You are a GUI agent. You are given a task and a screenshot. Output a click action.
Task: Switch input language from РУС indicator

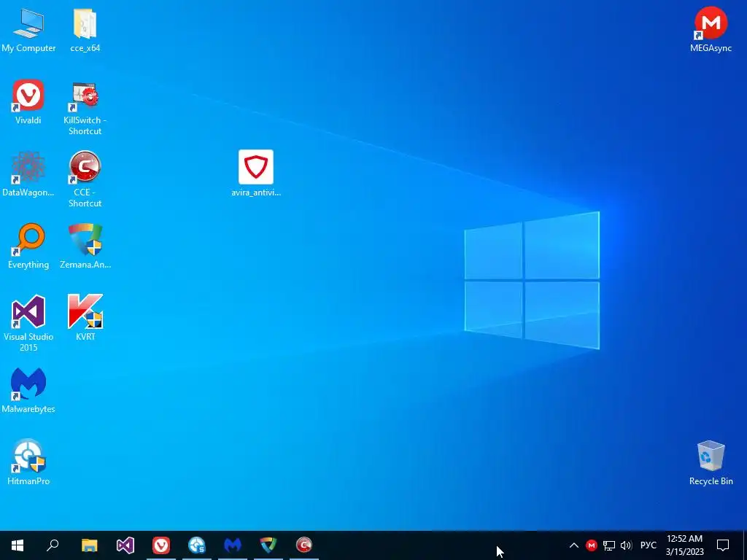648,545
